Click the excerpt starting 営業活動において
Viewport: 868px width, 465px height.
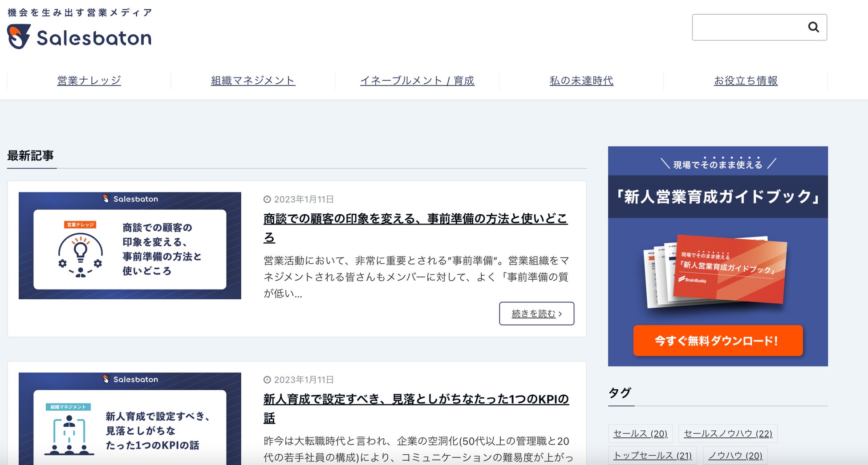tap(416, 277)
